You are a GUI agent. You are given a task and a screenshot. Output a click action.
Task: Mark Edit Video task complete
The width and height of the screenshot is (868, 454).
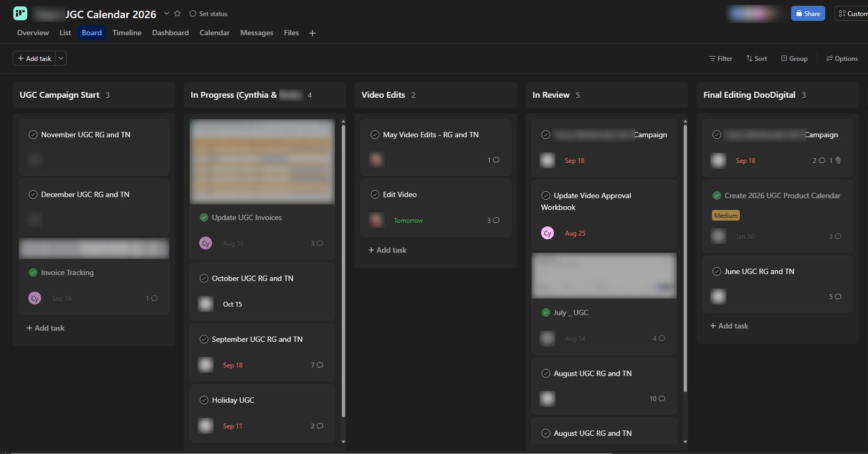(x=375, y=194)
